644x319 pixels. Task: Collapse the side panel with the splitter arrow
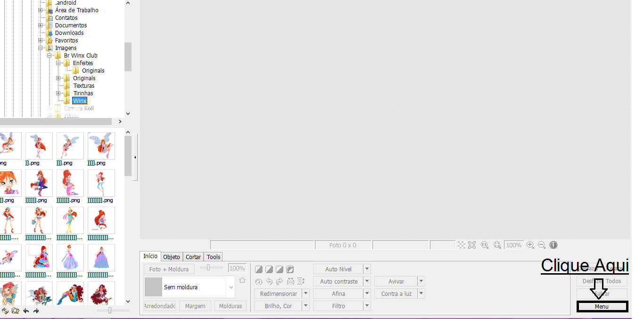point(136,157)
